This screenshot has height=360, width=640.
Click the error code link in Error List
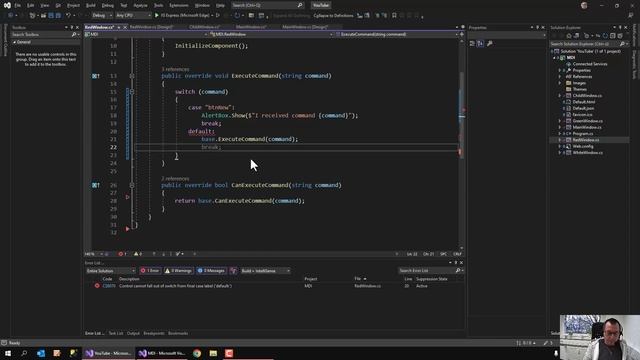pos(109,286)
